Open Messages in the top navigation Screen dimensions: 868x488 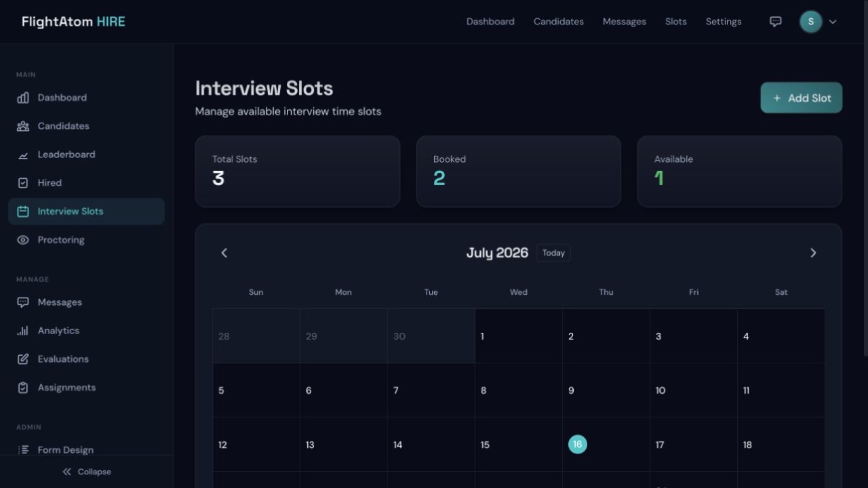coord(625,22)
